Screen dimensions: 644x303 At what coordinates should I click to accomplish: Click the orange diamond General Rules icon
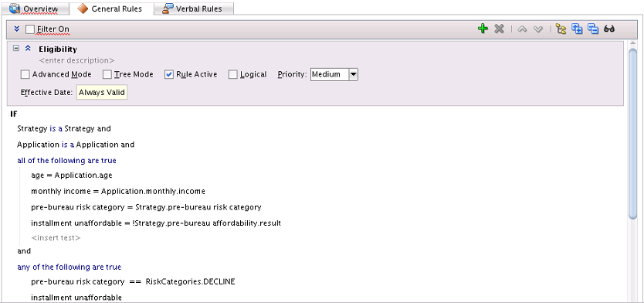pyautogui.click(x=83, y=9)
